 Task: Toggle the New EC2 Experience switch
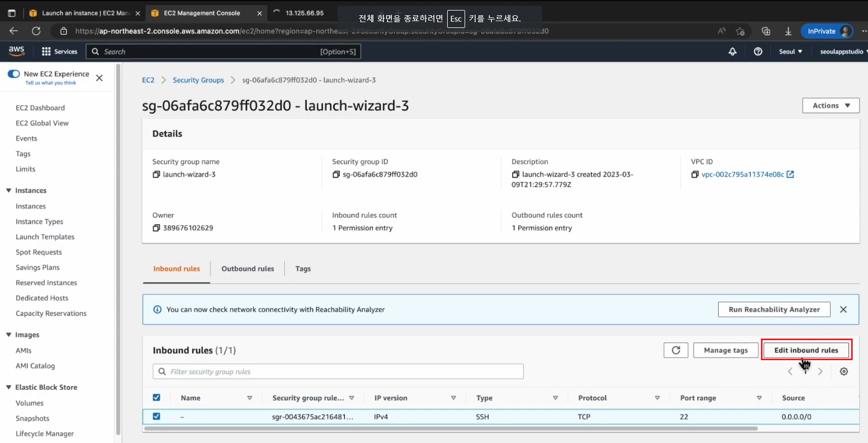point(14,74)
